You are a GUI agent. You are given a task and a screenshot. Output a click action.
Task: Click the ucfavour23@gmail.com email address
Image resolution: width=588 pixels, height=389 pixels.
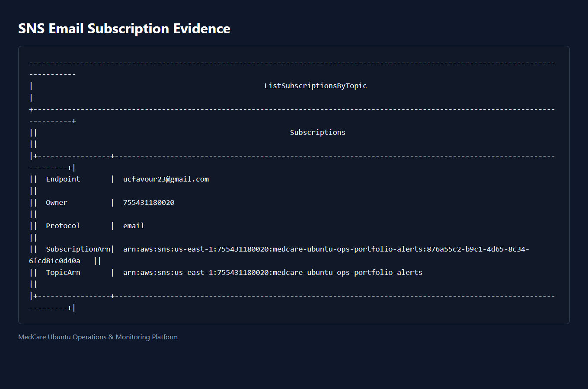(166, 179)
